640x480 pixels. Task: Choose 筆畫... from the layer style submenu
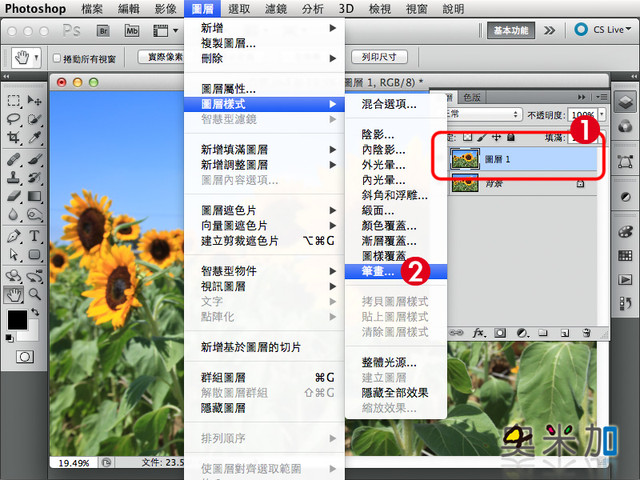396,271
